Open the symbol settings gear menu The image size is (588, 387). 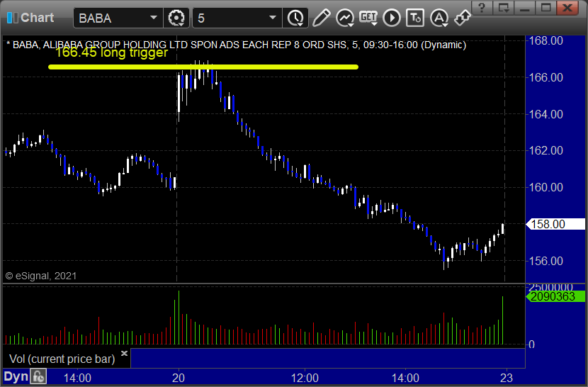[x=176, y=18]
